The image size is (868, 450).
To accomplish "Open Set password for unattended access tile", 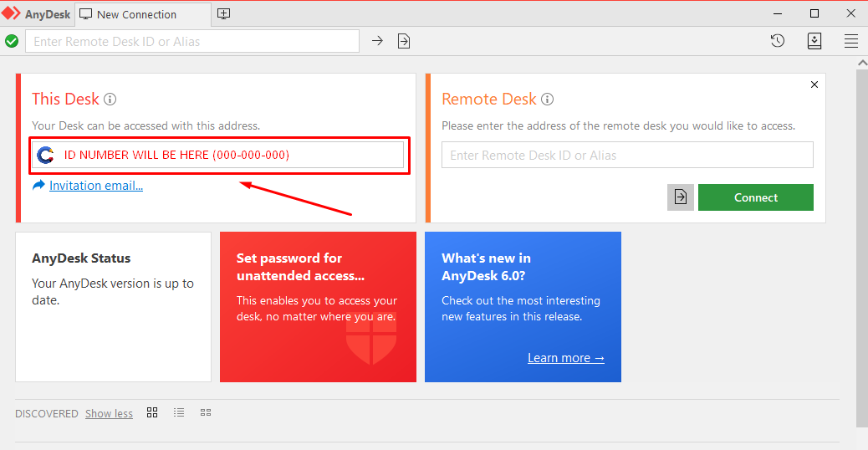I will pos(318,307).
